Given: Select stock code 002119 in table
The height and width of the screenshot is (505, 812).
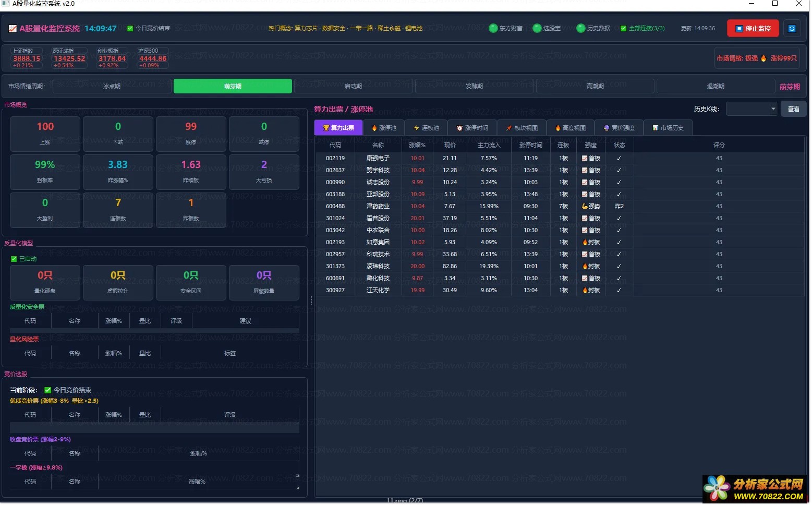Looking at the screenshot, I should pyautogui.click(x=335, y=158).
